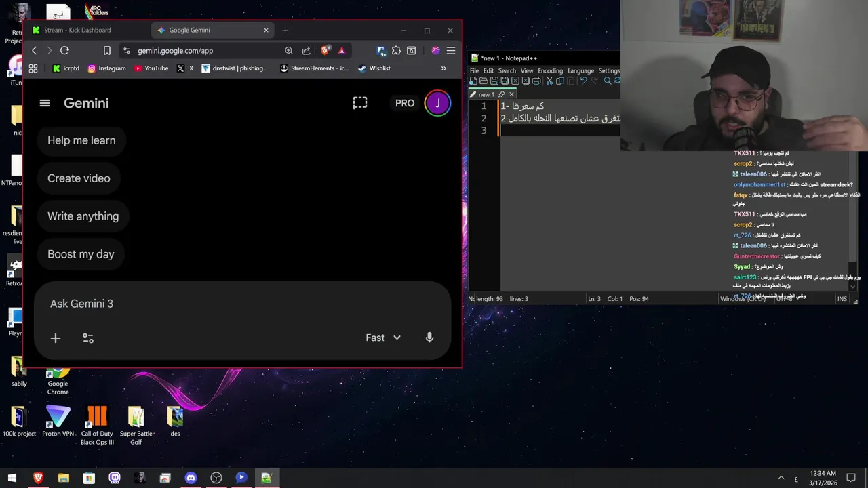Image resolution: width=868 pixels, height=488 pixels.
Task: Undo last edit in Notepad++
Action: [583, 81]
